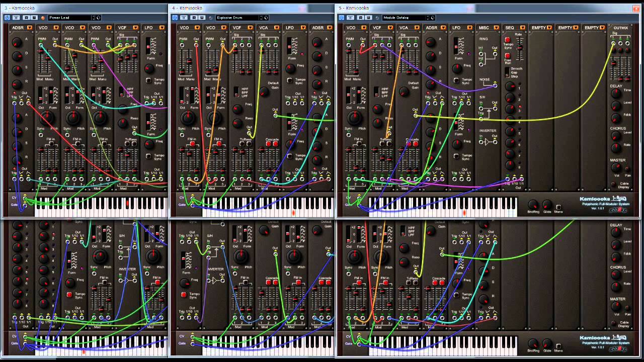This screenshot has height=362, width=644.
Task: Toggle Mono button in top window 5
Action: click(x=558, y=207)
